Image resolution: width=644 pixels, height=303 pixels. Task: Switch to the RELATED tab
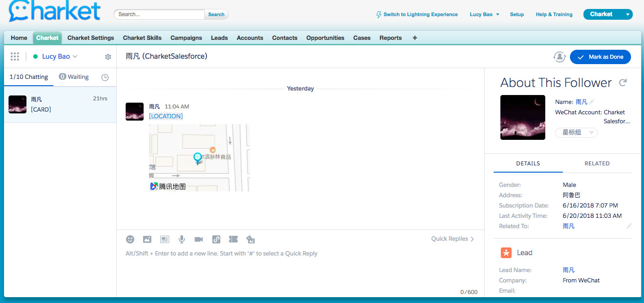597,164
